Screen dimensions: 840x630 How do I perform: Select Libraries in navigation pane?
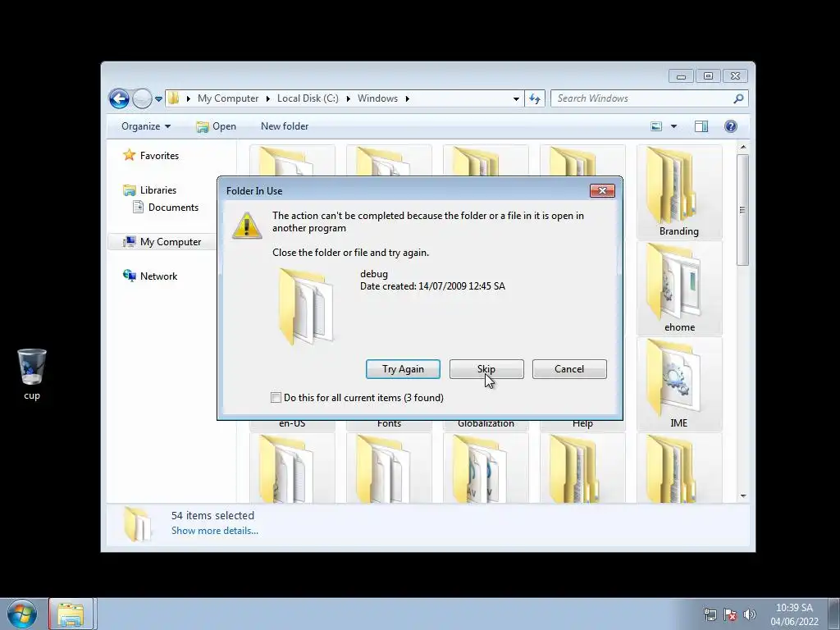click(150, 190)
